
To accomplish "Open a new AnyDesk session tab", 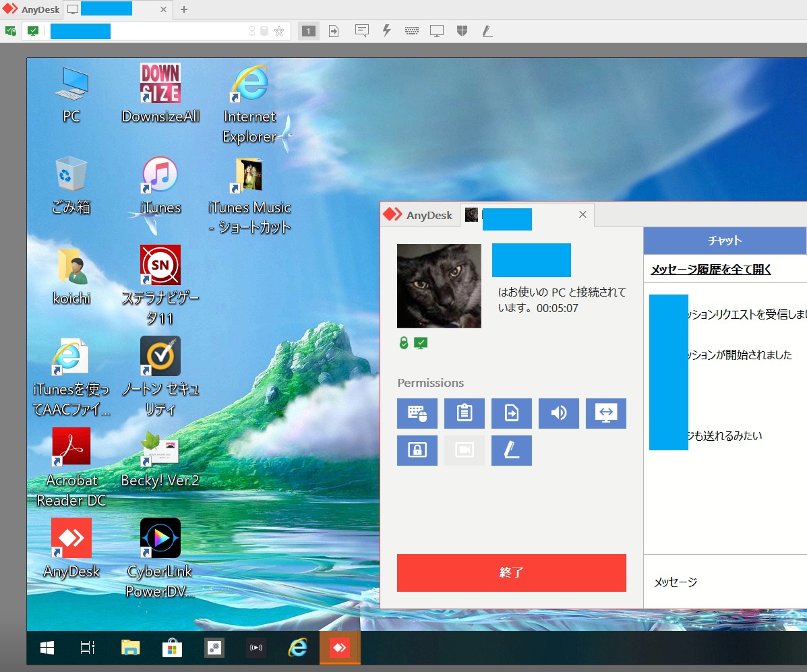I will pyautogui.click(x=184, y=9).
